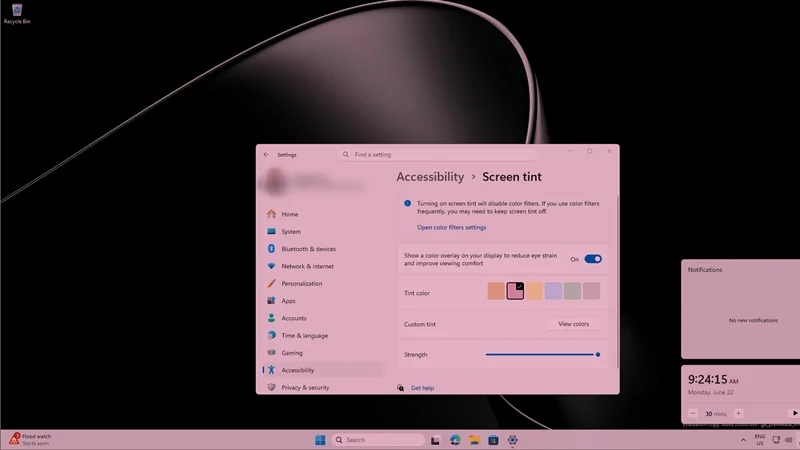Click the search magnifier icon in Settings
The width and height of the screenshot is (800, 450).
[346, 154]
